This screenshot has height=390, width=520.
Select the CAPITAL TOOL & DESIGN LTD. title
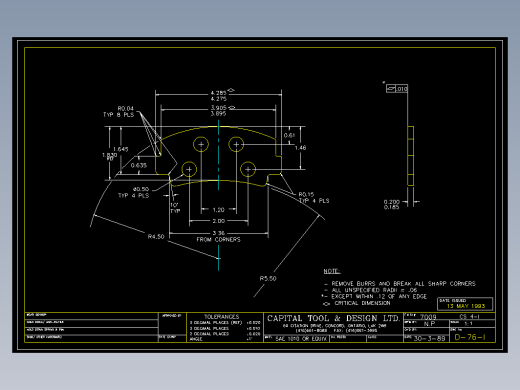pos(333,318)
